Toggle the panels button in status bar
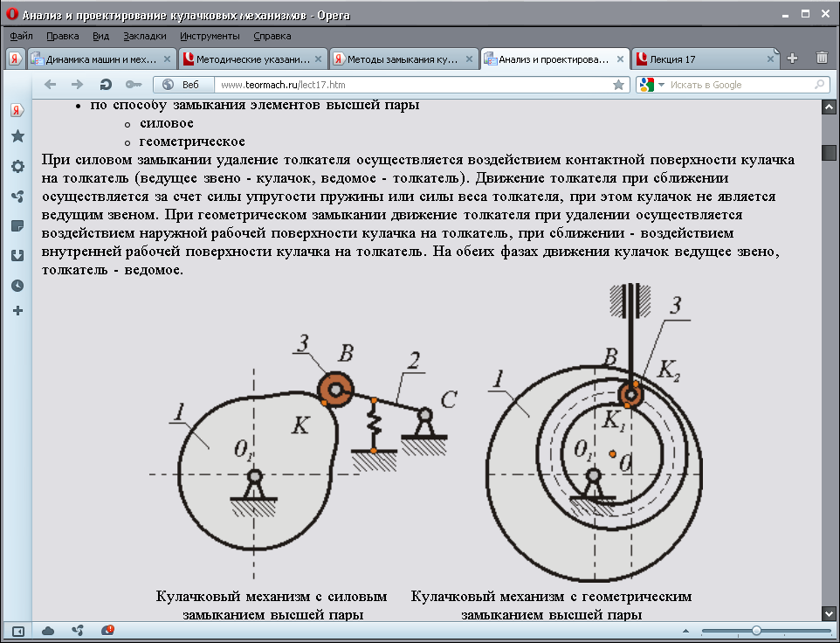The height and width of the screenshot is (643, 840). (x=17, y=632)
